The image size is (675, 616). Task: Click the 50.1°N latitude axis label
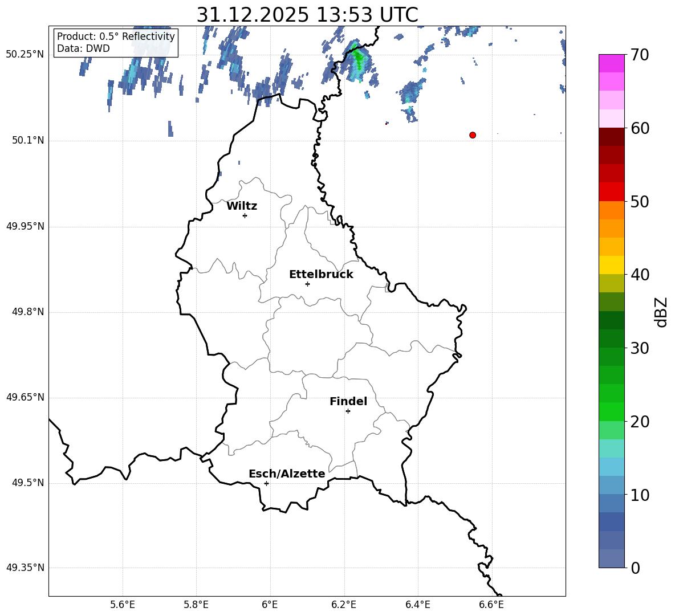[x=25, y=140]
